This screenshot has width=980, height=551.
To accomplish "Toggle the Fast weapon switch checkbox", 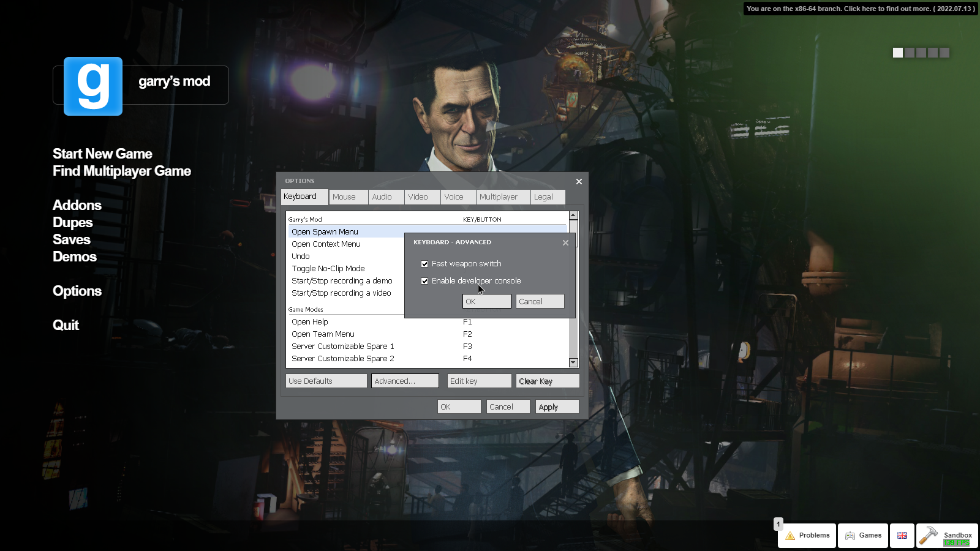I will tap(424, 264).
